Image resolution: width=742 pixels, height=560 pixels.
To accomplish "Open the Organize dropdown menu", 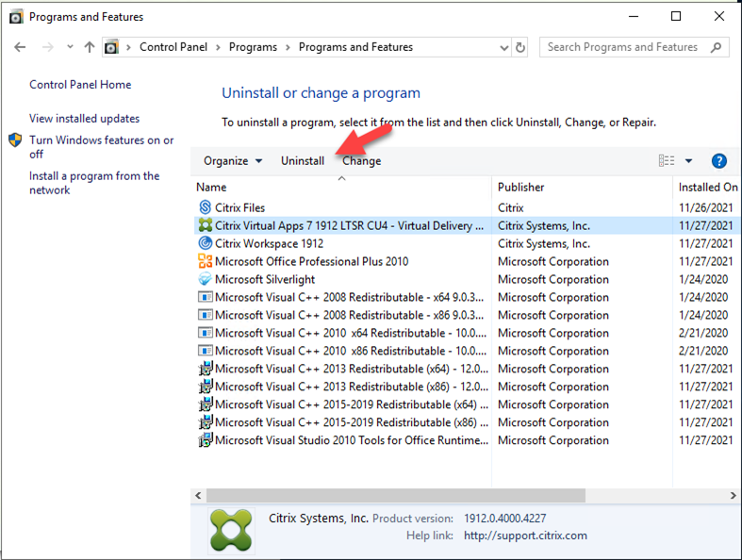I will (233, 161).
